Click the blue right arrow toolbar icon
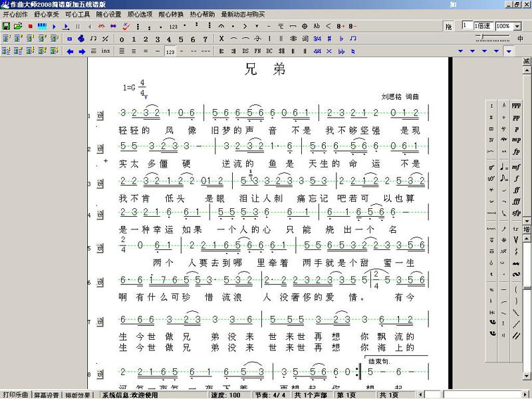The width and height of the screenshot is (532, 399). (82, 51)
